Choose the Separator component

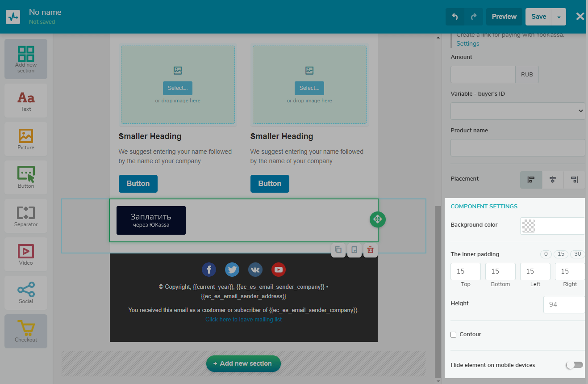pos(26,216)
